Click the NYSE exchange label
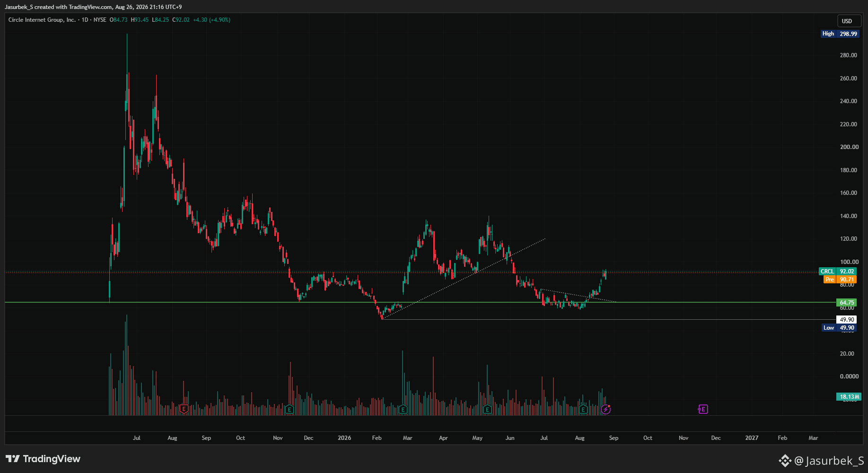This screenshot has width=868, height=473. pos(100,20)
